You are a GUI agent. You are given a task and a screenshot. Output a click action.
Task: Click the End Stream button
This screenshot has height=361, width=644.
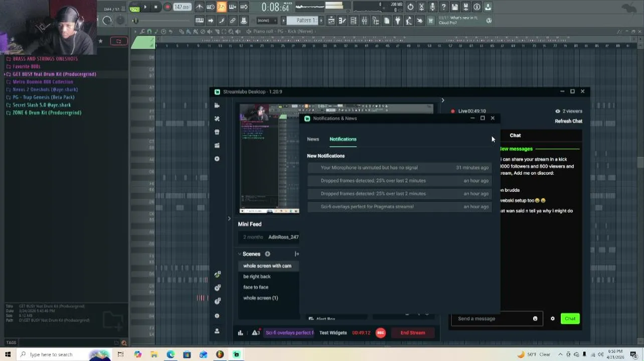point(413,333)
